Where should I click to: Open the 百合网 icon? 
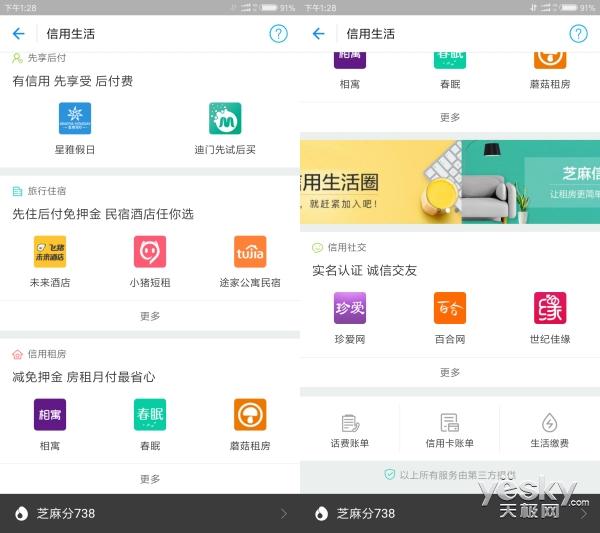[450, 309]
